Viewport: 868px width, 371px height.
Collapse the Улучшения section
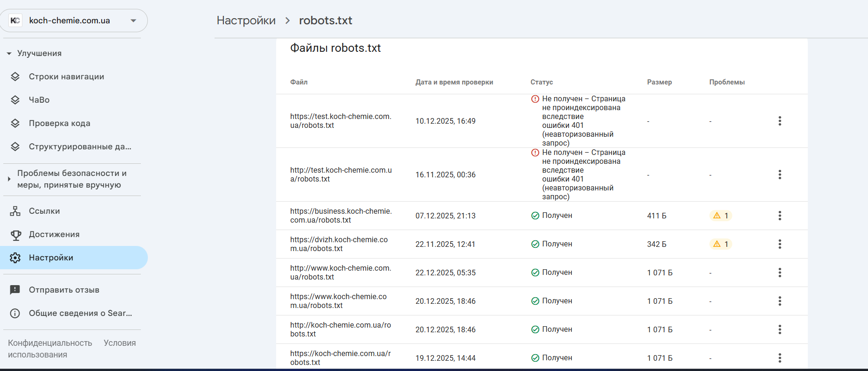click(9, 54)
